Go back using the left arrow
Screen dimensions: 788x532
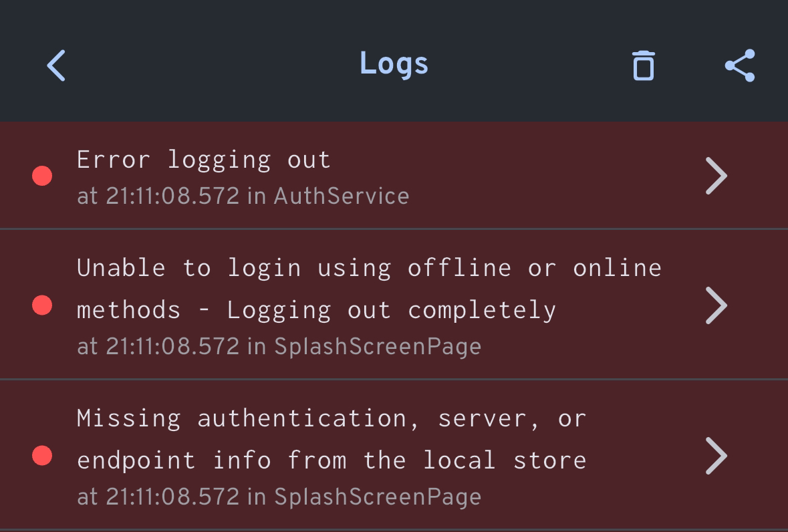[x=56, y=65]
